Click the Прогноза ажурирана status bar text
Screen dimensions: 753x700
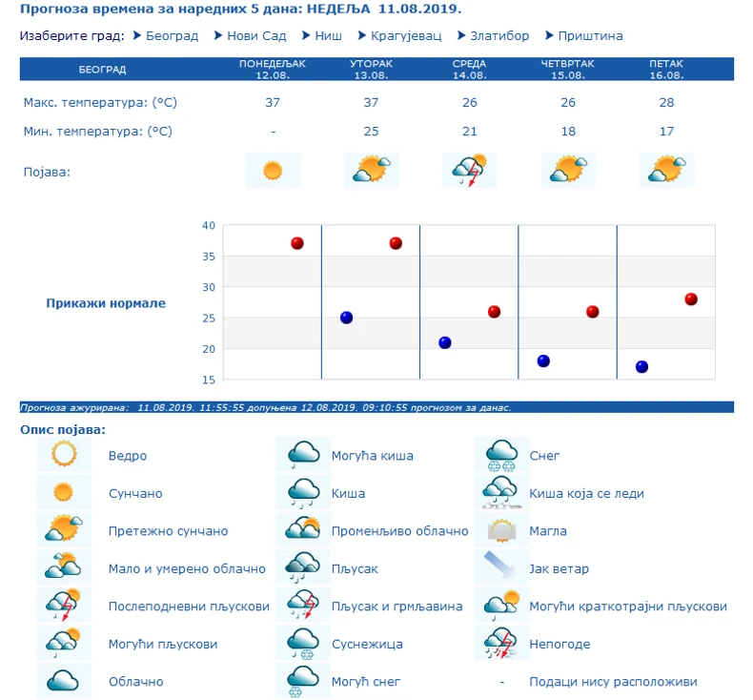tap(266, 407)
